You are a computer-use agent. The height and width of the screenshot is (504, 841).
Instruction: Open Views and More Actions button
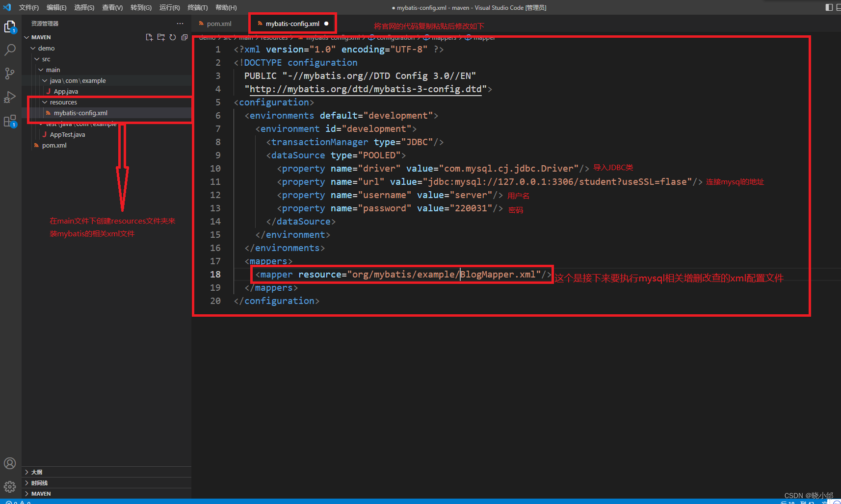pos(180,23)
